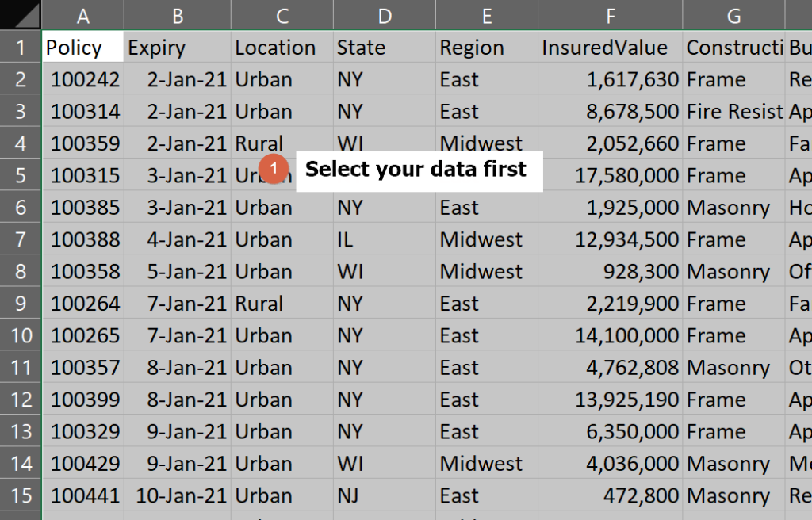Viewport: 812px width, 520px height.
Task: Click the Expiry header cell
Action: pyautogui.click(x=178, y=47)
